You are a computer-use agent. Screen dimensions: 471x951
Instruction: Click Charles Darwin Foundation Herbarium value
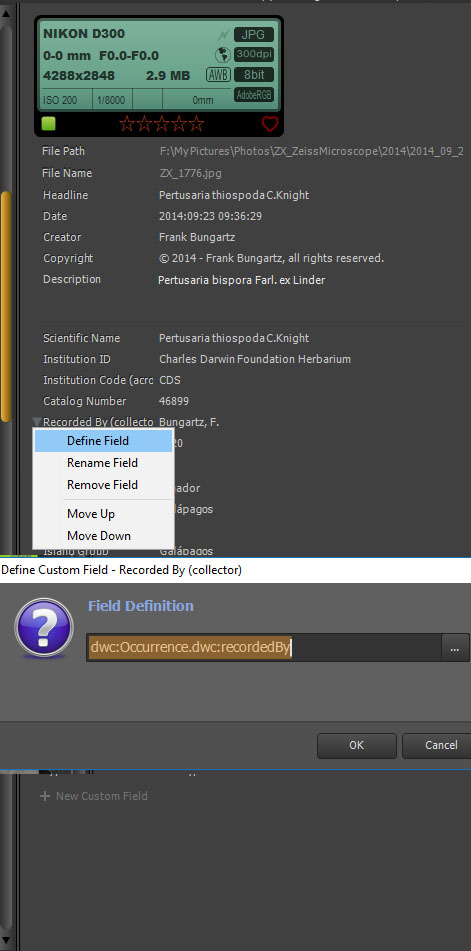tap(255, 359)
